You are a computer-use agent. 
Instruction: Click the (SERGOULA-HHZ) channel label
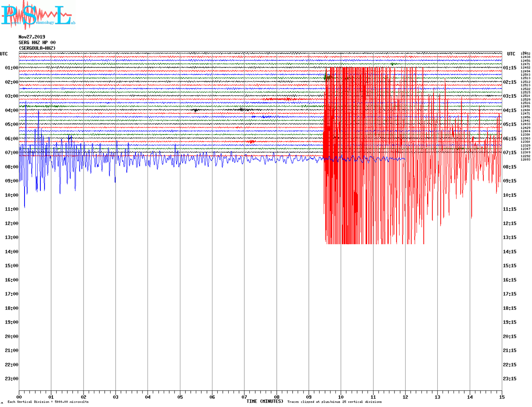pyautogui.click(x=37, y=48)
